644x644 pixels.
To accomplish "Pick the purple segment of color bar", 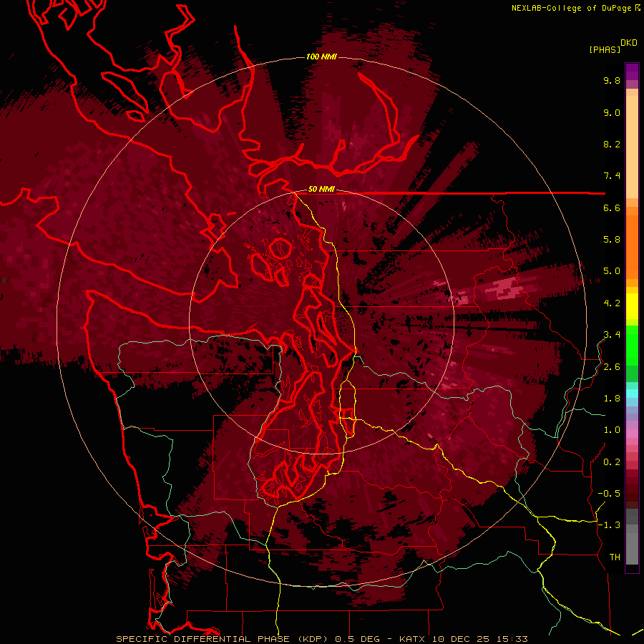I will click(632, 72).
